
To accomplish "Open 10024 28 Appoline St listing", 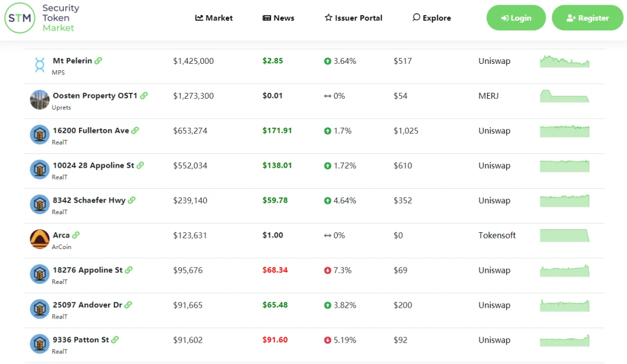I will [x=93, y=165].
